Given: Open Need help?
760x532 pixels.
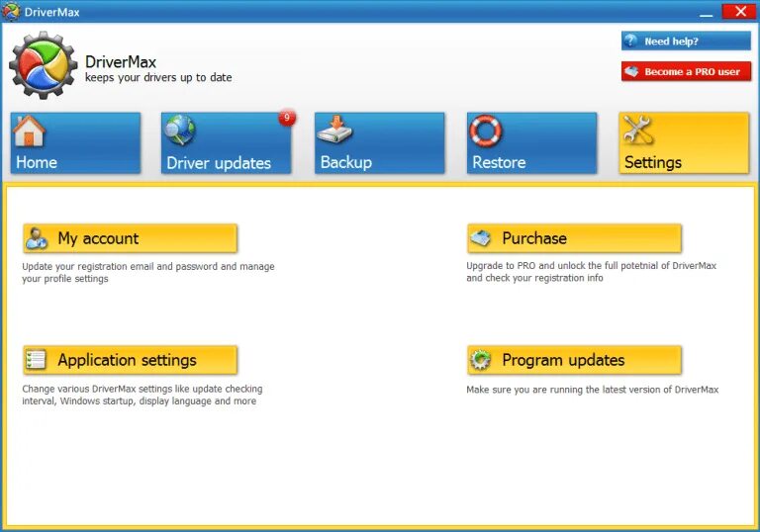Looking at the screenshot, I should 686,41.
